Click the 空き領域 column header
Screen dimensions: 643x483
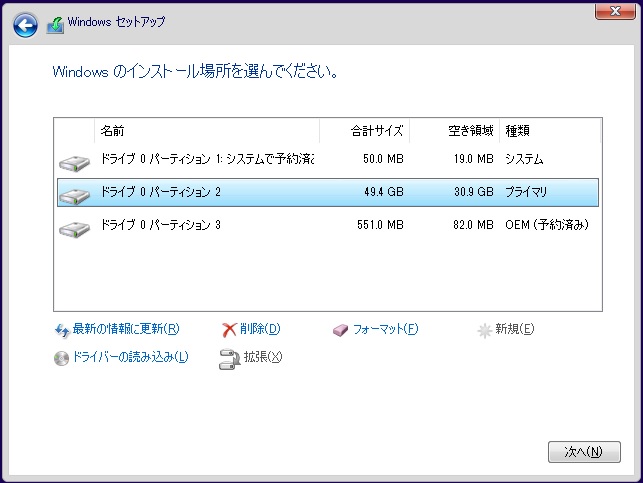pyautogui.click(x=455, y=131)
